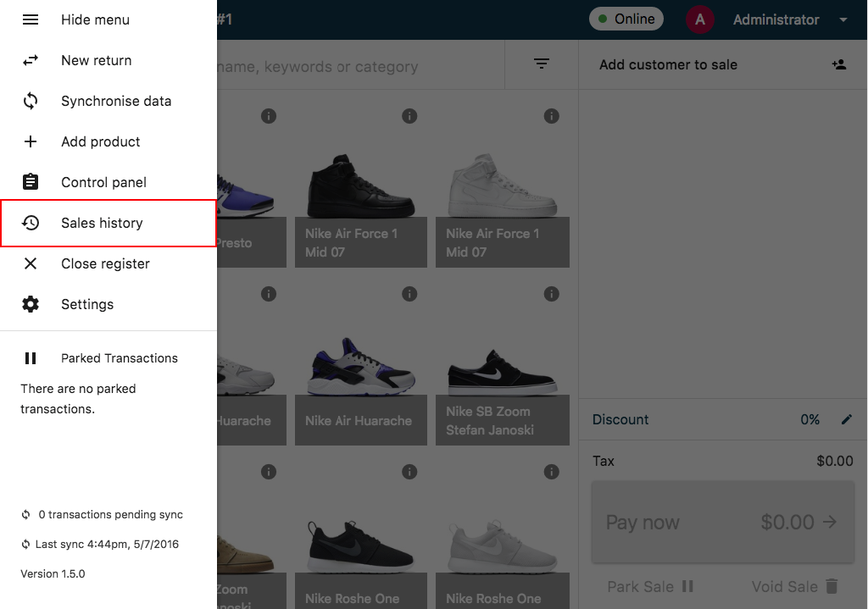868x609 pixels.
Task: Click the Pay now button
Action: 722,522
